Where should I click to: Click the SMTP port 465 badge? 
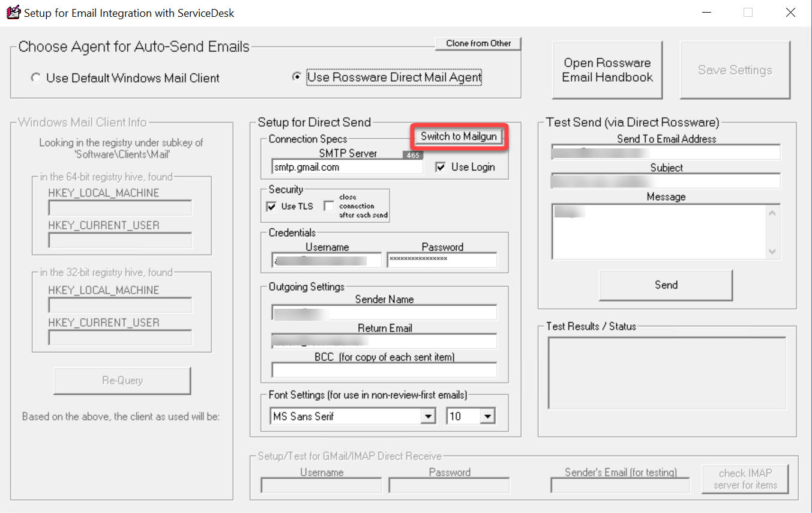coord(413,155)
